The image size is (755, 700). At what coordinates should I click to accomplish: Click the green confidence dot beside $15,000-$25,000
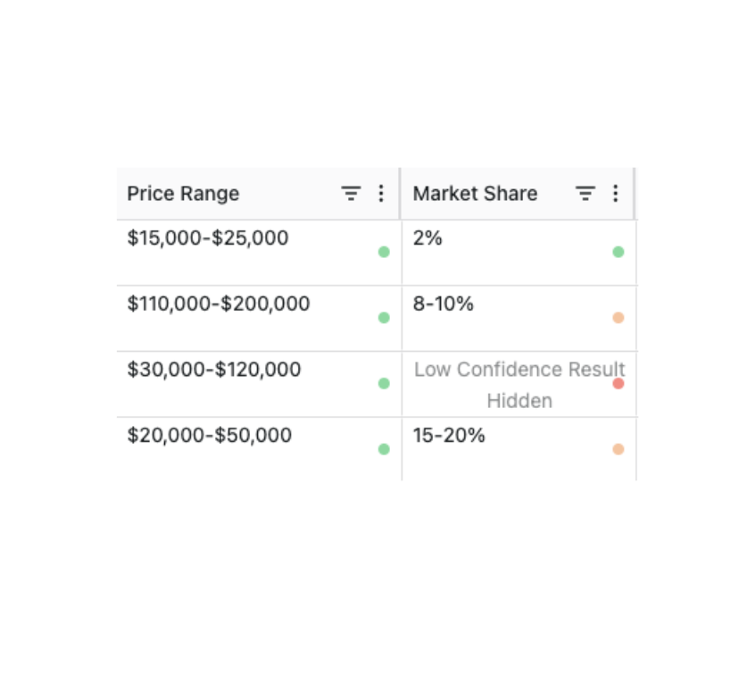[384, 252]
